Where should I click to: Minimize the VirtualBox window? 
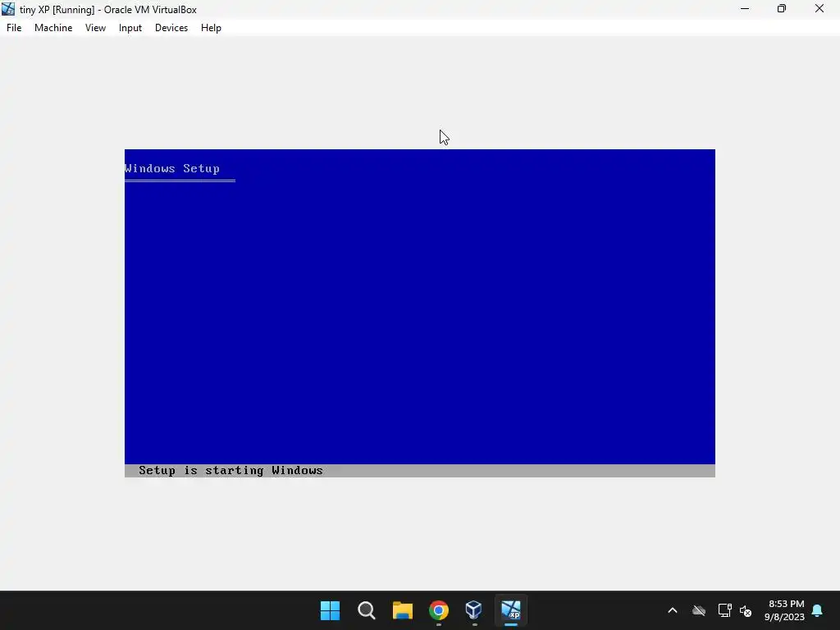[x=745, y=9]
